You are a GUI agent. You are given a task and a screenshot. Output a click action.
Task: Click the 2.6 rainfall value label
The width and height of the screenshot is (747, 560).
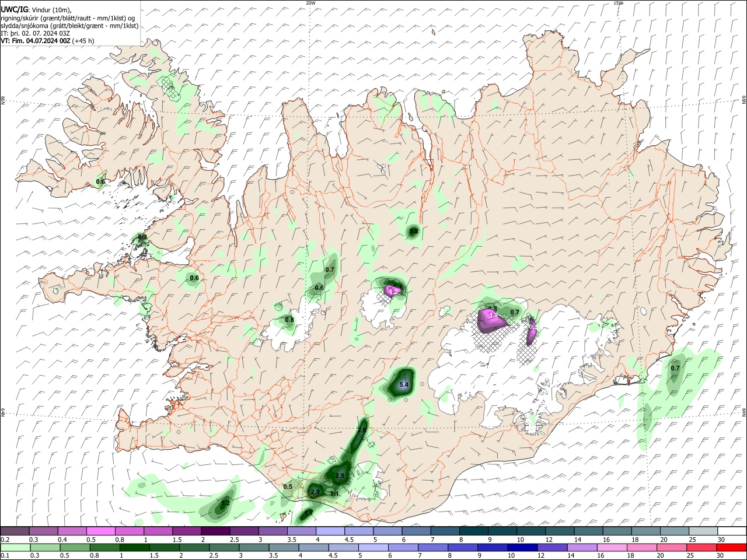pyautogui.click(x=362, y=430)
